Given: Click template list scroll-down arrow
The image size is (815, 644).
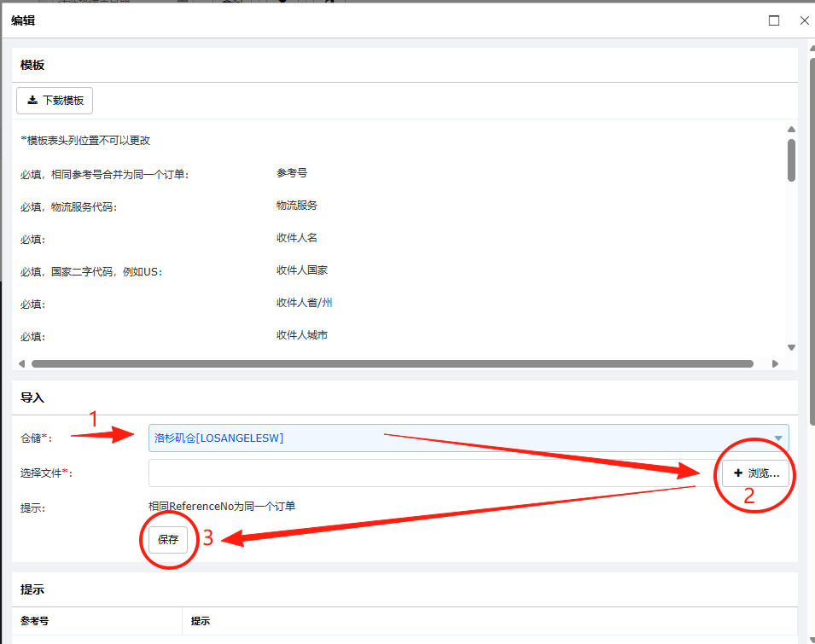Looking at the screenshot, I should pyautogui.click(x=791, y=347).
